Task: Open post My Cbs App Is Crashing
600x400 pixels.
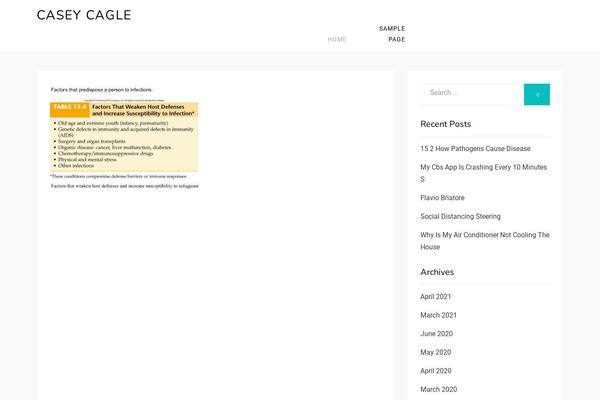Action: tap(483, 173)
